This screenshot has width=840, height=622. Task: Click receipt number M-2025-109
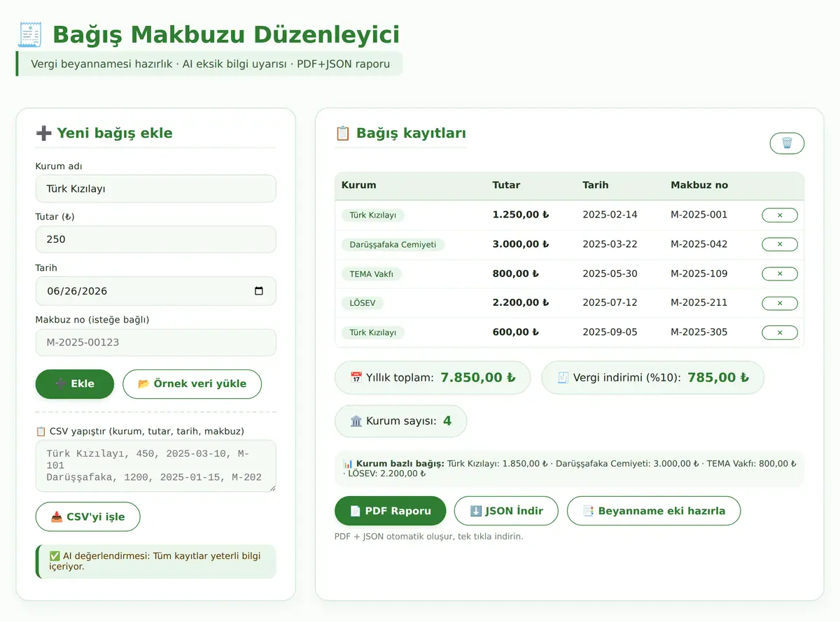point(699,274)
